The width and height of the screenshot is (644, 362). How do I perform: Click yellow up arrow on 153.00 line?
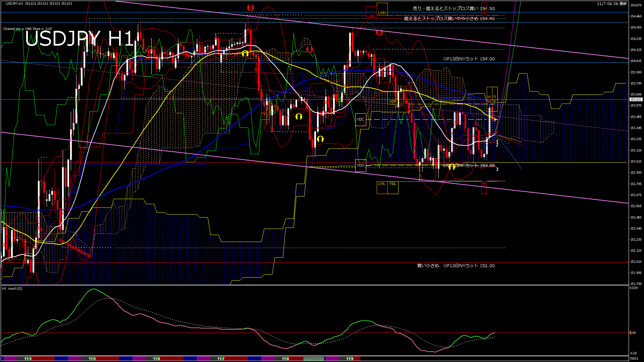tap(452, 167)
